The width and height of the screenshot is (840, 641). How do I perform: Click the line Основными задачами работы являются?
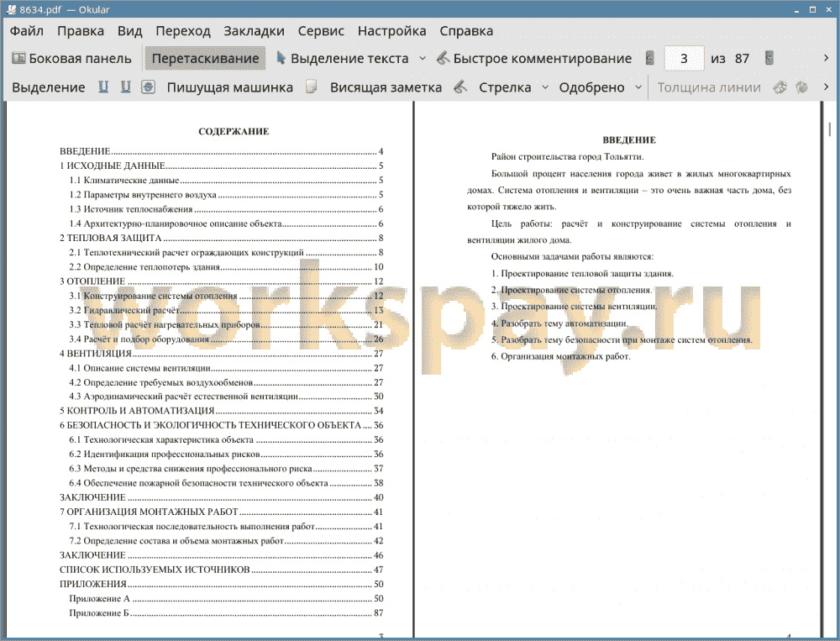click(x=572, y=257)
